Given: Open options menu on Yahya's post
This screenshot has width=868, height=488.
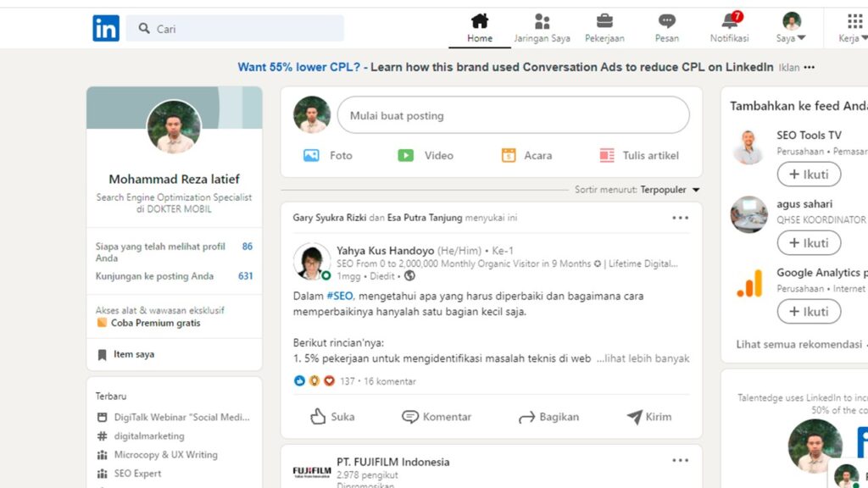Looking at the screenshot, I should coord(681,218).
